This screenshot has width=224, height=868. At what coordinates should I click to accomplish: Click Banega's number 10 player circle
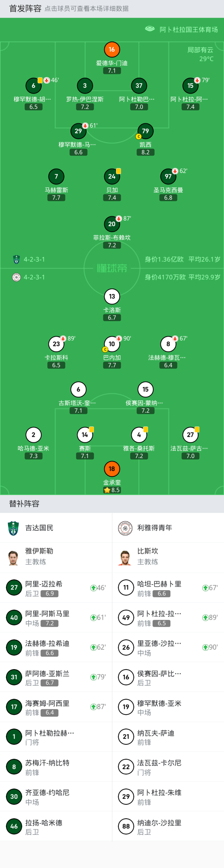click(x=112, y=344)
